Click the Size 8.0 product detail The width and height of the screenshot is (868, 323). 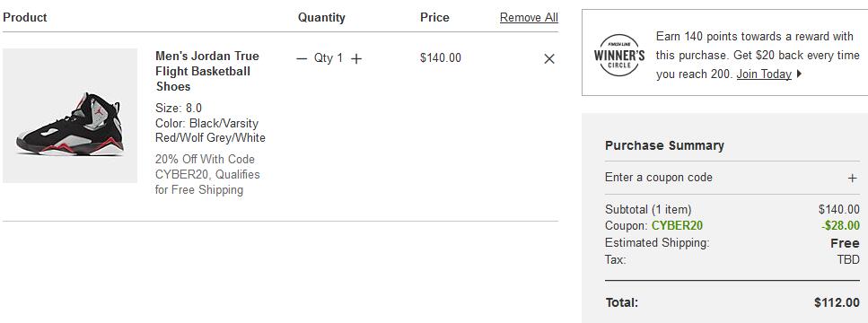pyautogui.click(x=179, y=108)
